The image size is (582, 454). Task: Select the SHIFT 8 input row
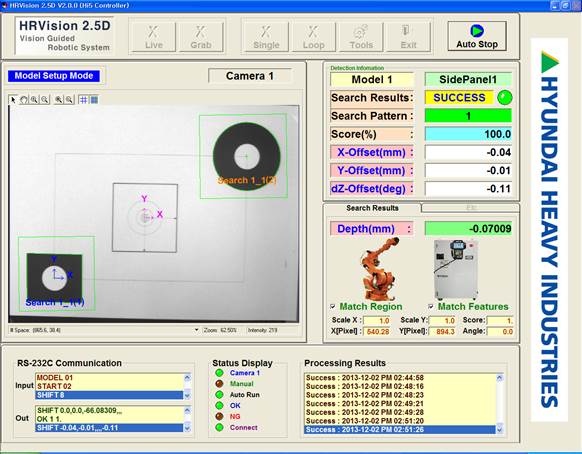(109, 395)
